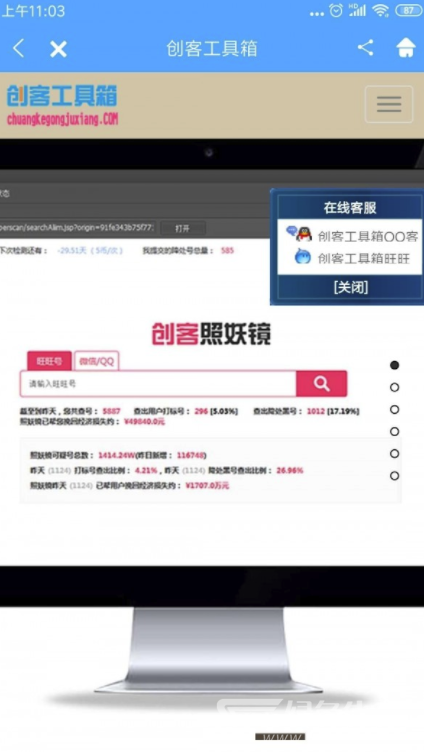Open the hamburger navigation menu
Image resolution: width=424 pixels, height=752 pixels.
pyautogui.click(x=389, y=104)
